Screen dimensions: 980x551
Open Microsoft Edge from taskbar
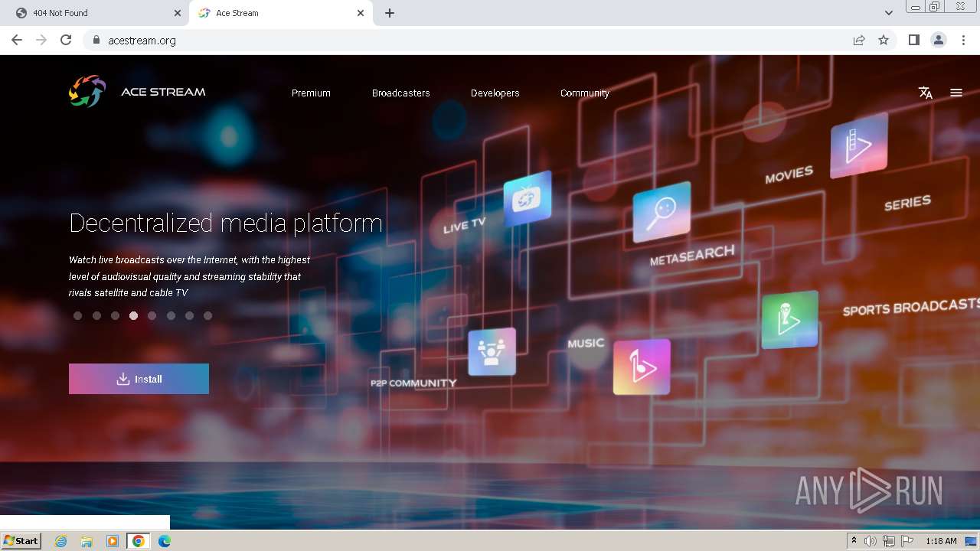[165, 541]
